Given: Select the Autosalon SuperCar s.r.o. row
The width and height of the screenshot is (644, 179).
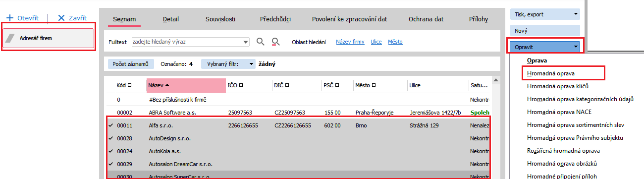Looking at the screenshot, I should pyautogui.click(x=298, y=176).
